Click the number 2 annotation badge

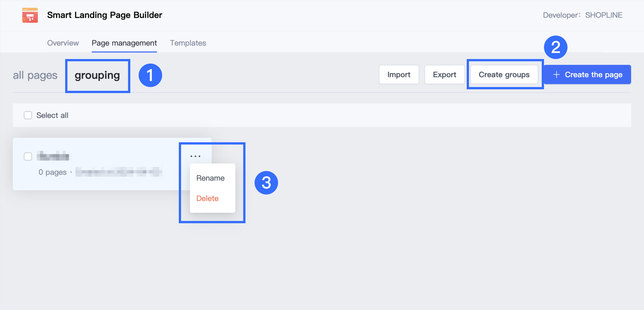point(555,47)
